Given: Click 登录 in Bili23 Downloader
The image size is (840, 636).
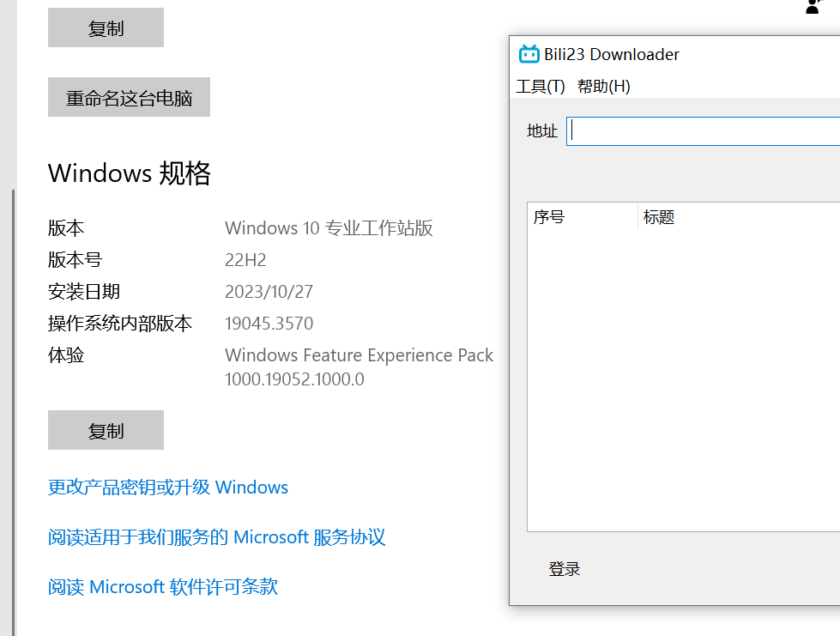Looking at the screenshot, I should [564, 569].
